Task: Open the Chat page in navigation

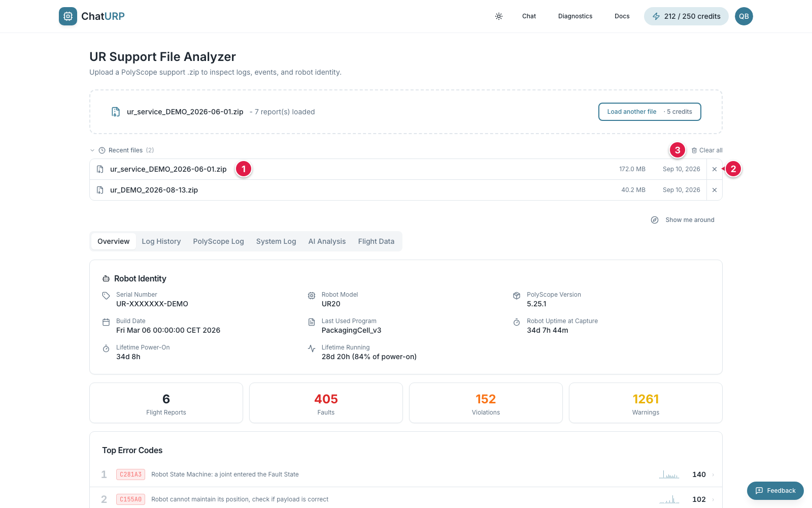Action: [529, 16]
